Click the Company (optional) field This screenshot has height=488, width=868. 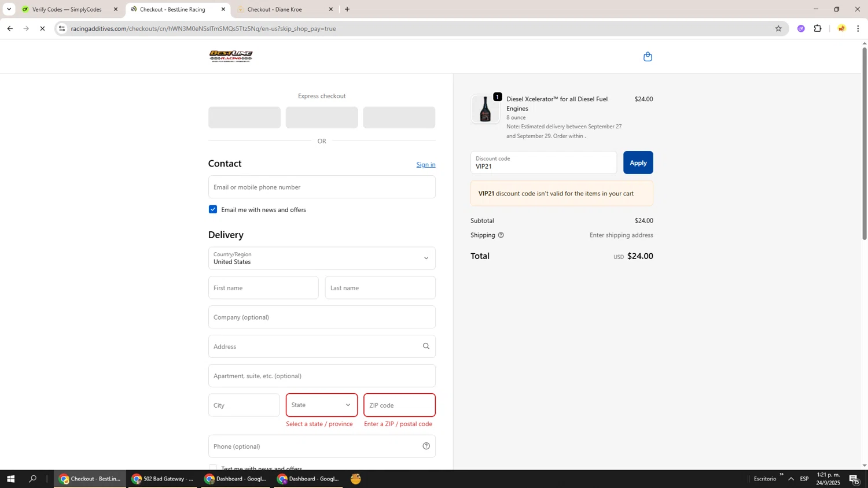point(322,317)
